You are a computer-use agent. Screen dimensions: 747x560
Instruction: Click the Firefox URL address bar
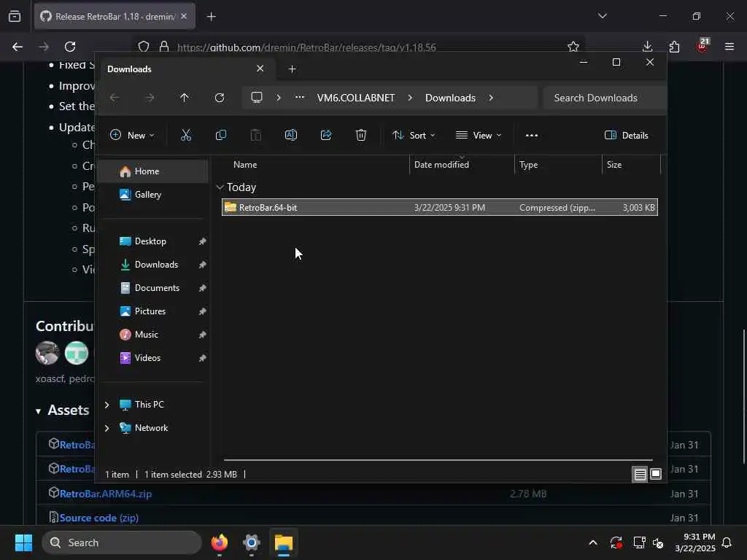point(360,47)
